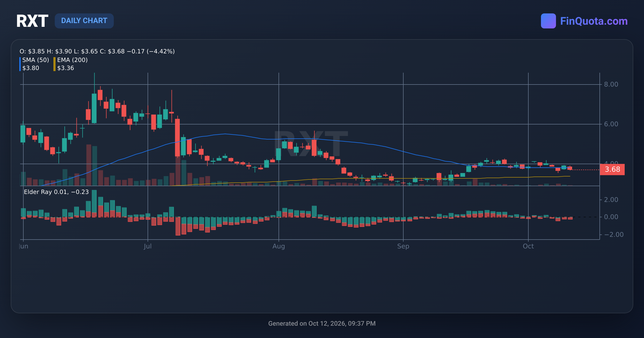Click the red 3.68 current price tag
The image size is (644, 338).
pos(612,169)
